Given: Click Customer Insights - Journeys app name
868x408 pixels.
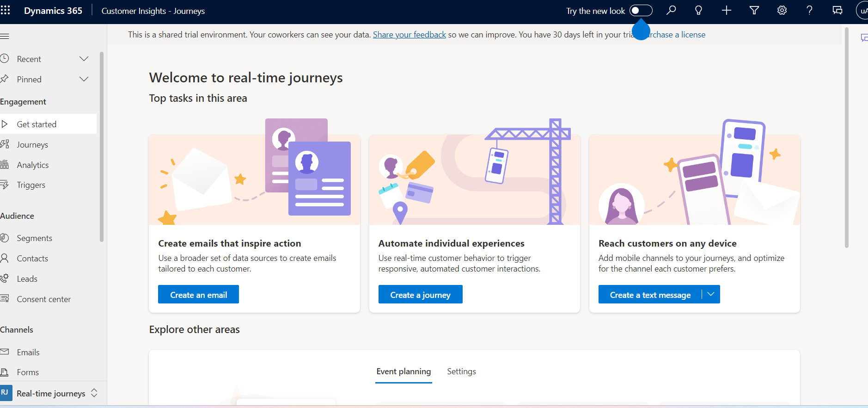Looking at the screenshot, I should (x=153, y=11).
